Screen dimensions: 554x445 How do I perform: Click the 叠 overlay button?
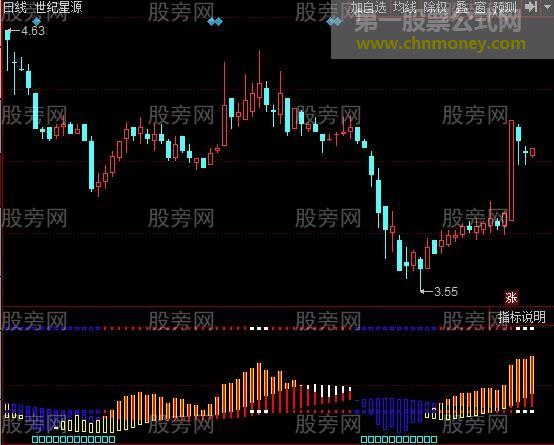461,7
